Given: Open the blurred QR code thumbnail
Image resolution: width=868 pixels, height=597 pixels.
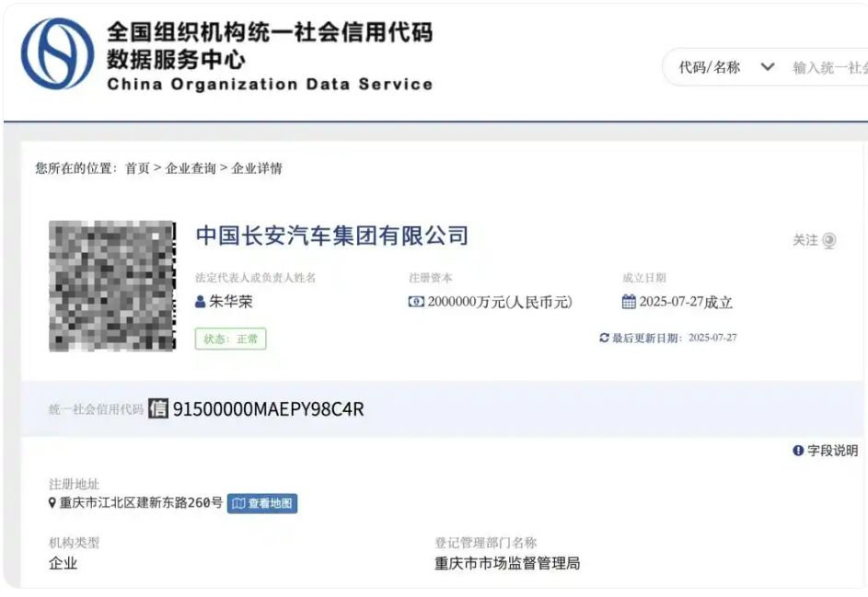Looking at the screenshot, I should 112,286.
